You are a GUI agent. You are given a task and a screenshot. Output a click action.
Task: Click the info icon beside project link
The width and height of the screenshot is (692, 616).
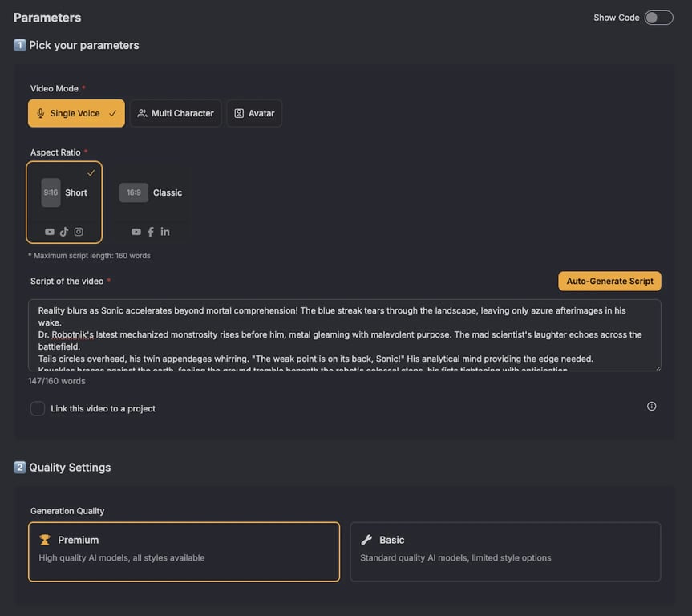pyautogui.click(x=651, y=407)
